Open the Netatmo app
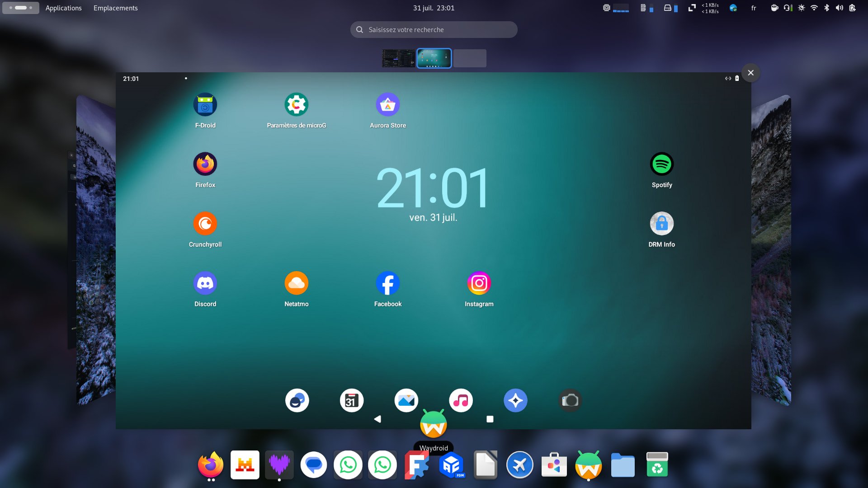868x488 pixels. coord(297,283)
